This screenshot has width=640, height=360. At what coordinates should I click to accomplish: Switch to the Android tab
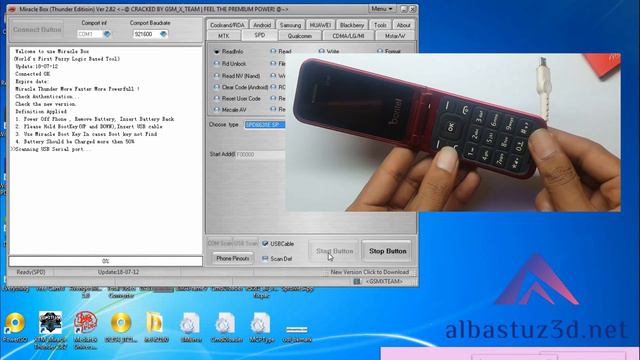pyautogui.click(x=262, y=25)
